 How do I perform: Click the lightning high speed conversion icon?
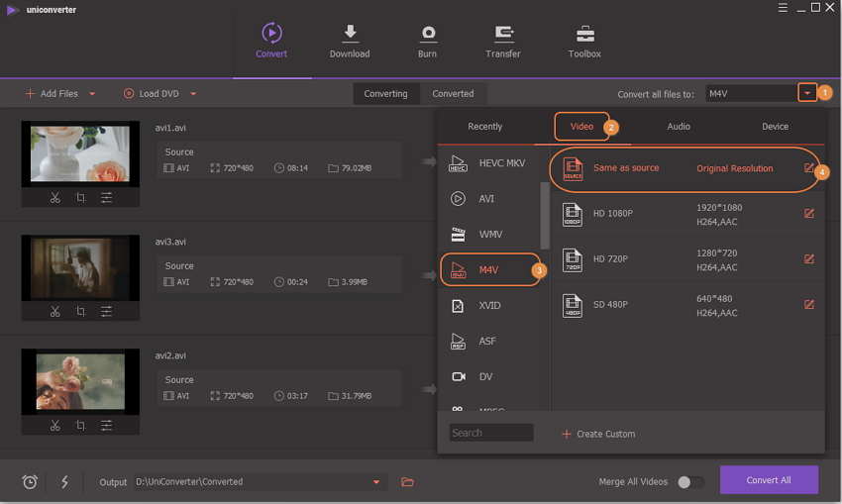coord(65,482)
